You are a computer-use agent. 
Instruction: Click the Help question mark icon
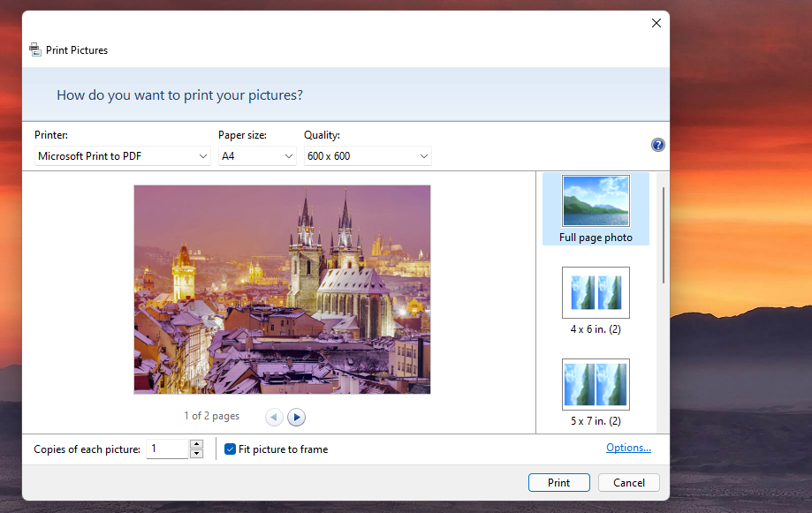click(x=657, y=144)
